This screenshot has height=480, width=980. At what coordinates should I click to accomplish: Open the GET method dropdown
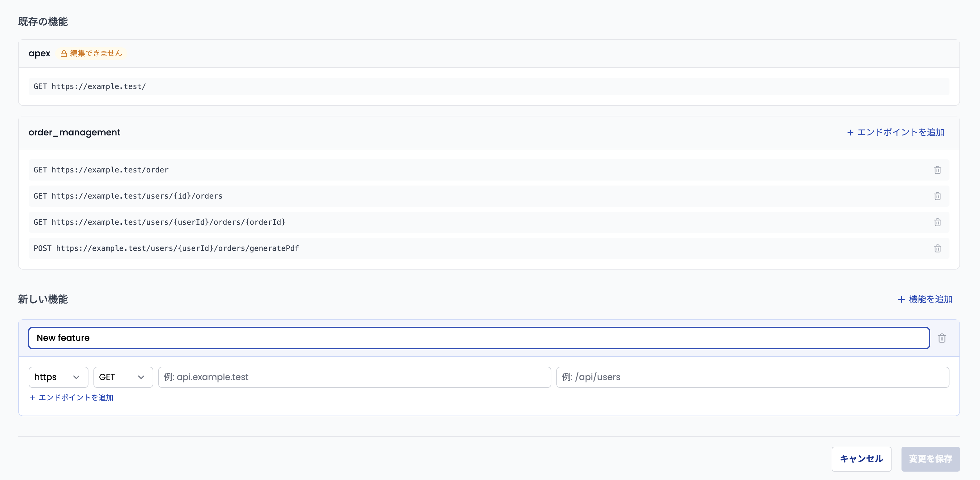pos(122,377)
